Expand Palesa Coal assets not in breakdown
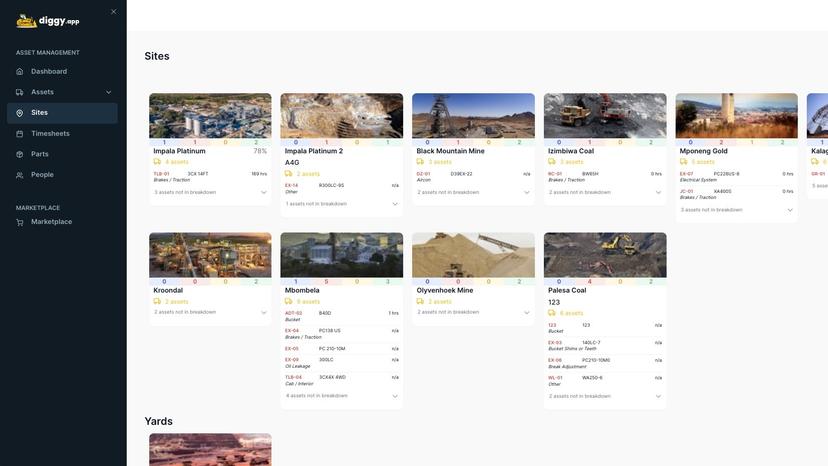Image resolution: width=828 pixels, height=466 pixels. 658,396
